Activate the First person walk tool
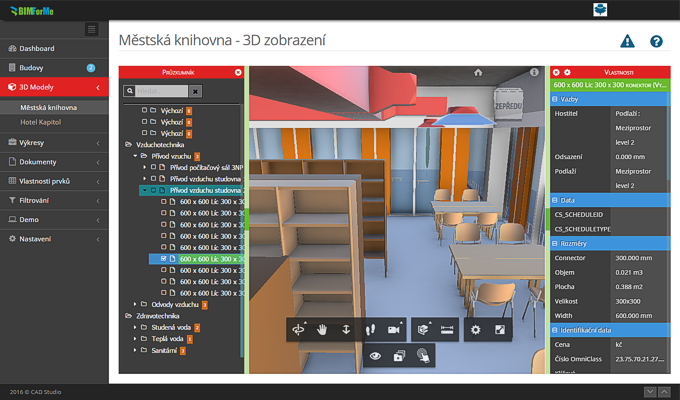Viewport: 680px width, 400px height. click(369, 329)
